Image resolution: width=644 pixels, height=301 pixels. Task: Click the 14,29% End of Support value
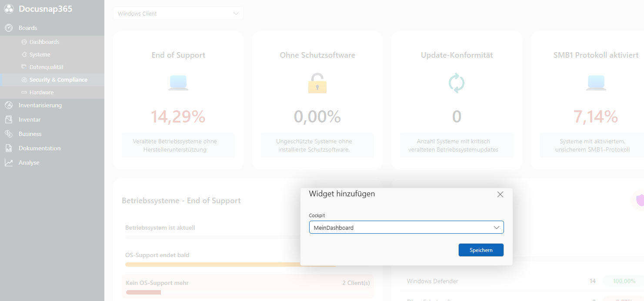click(x=178, y=116)
